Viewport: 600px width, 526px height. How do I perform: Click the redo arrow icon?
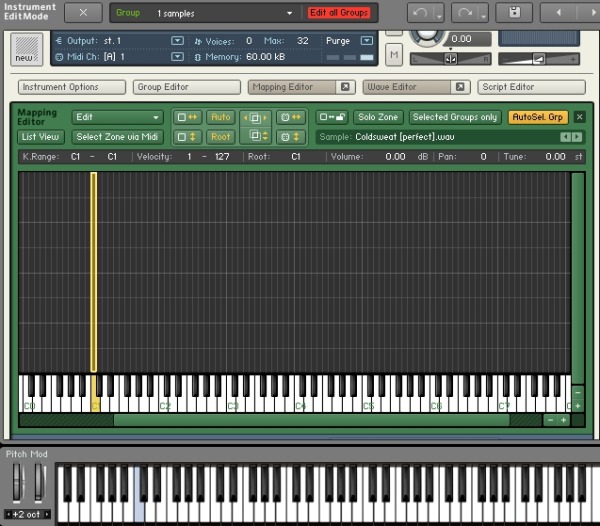tap(465, 13)
